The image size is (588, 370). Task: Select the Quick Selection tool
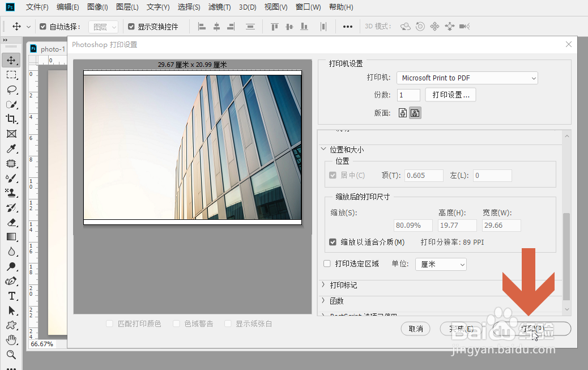point(11,104)
